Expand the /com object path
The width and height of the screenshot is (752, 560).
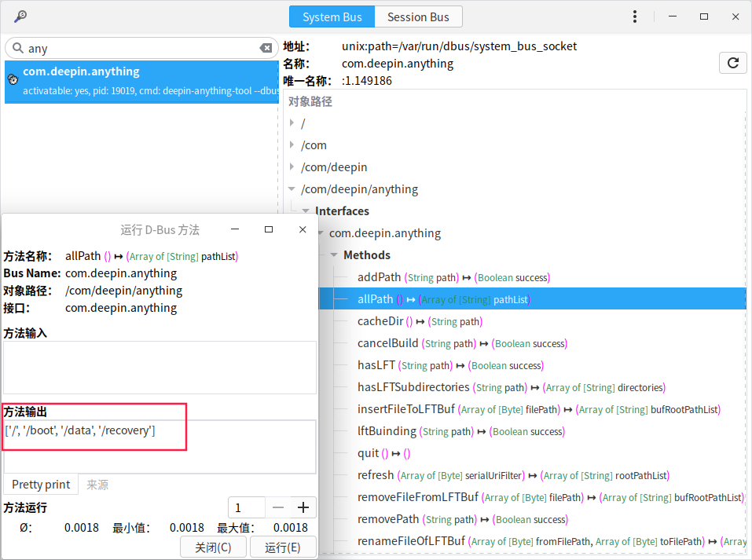(292, 145)
